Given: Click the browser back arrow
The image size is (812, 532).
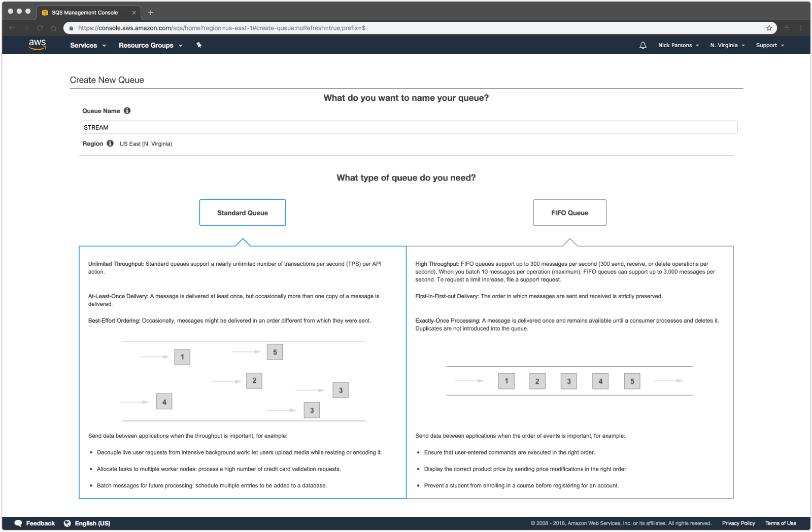Looking at the screenshot, I should pyautogui.click(x=12, y=28).
